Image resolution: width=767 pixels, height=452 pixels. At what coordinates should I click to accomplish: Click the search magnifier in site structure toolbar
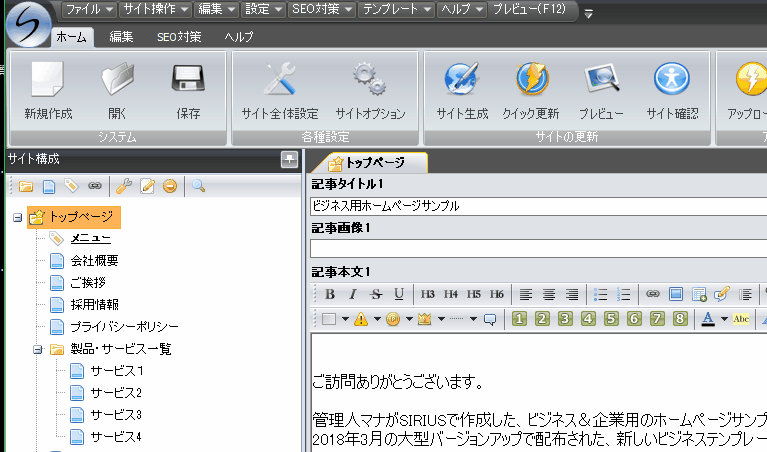[x=198, y=186]
